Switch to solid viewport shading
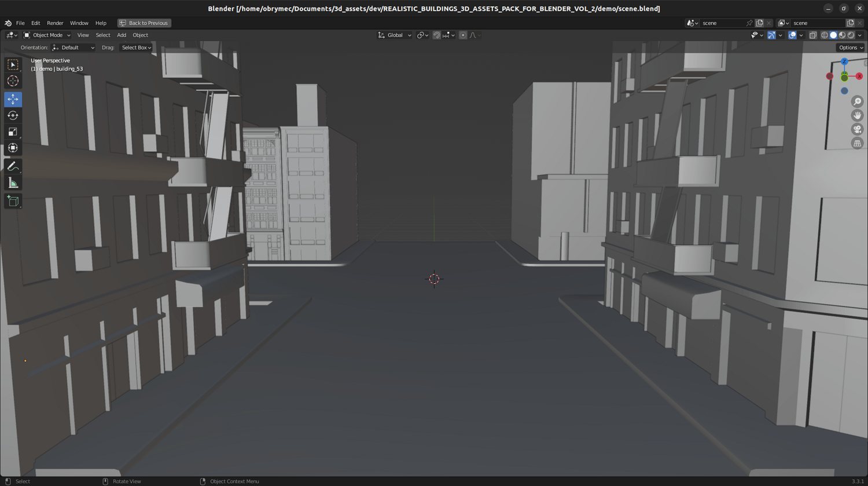This screenshot has width=868, height=486. coord(833,35)
